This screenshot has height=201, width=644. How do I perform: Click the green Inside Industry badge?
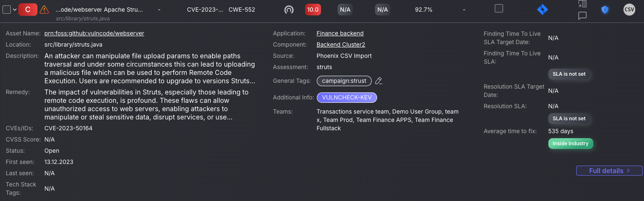point(570,144)
